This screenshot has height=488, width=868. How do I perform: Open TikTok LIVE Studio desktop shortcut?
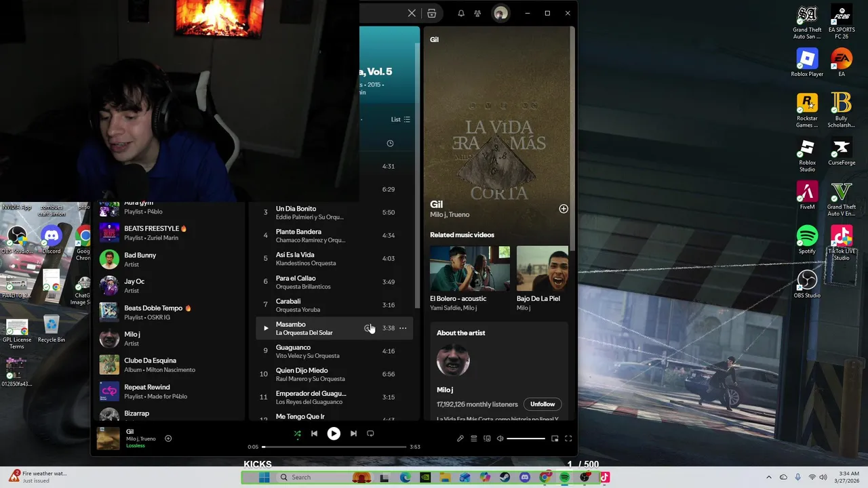842,243
